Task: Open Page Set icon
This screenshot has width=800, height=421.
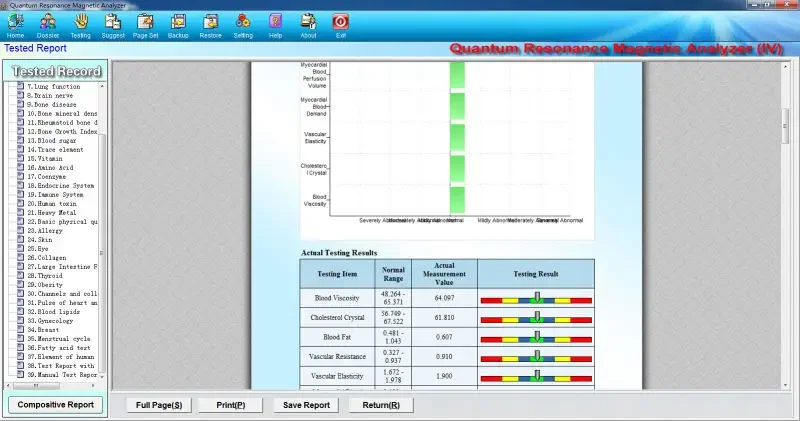Action: click(145, 26)
